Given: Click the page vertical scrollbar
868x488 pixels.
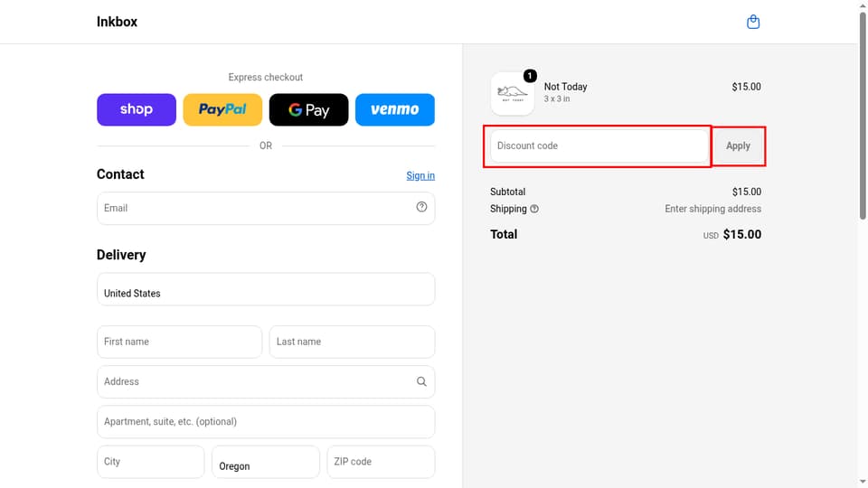Looking at the screenshot, I should (x=863, y=117).
